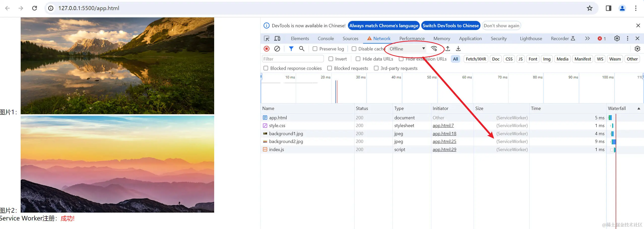Check 3rd-party requests checkbox
This screenshot has width=644, height=229.
pos(376,68)
